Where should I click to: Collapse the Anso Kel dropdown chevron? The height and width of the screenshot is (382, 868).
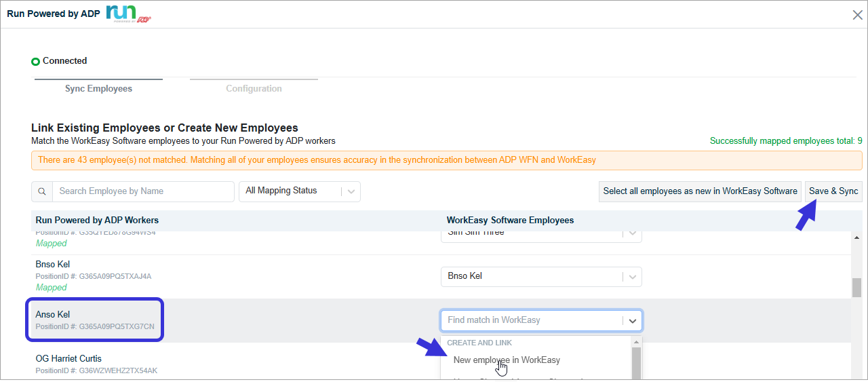[x=632, y=320]
